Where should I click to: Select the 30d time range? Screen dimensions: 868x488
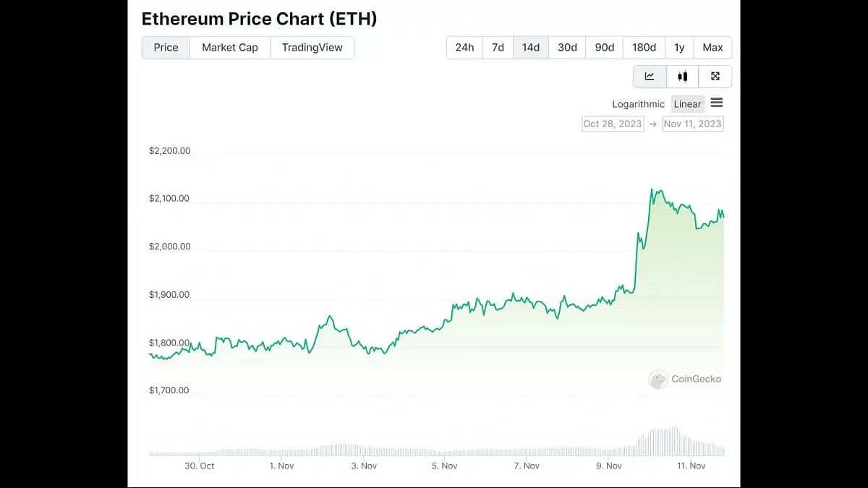coord(566,47)
